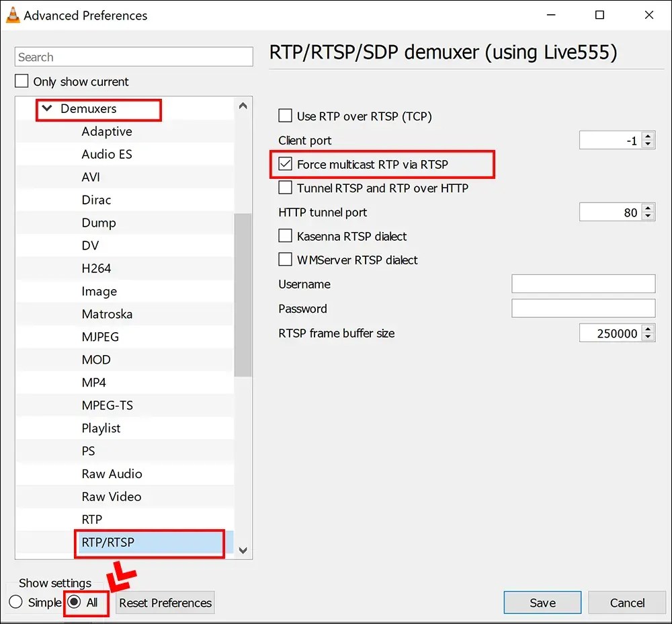Enable Tunnel RTSP and RTP over HTTP
The height and width of the screenshot is (624, 672).
285,188
